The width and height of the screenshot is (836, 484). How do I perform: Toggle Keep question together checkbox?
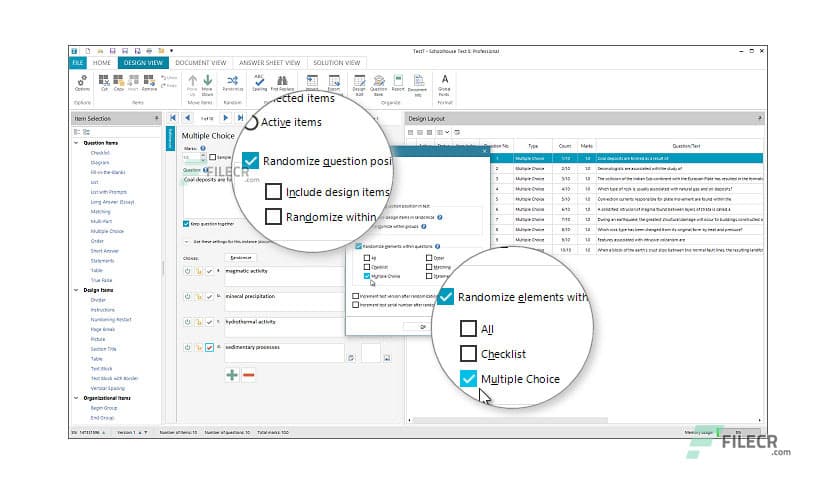(186, 224)
